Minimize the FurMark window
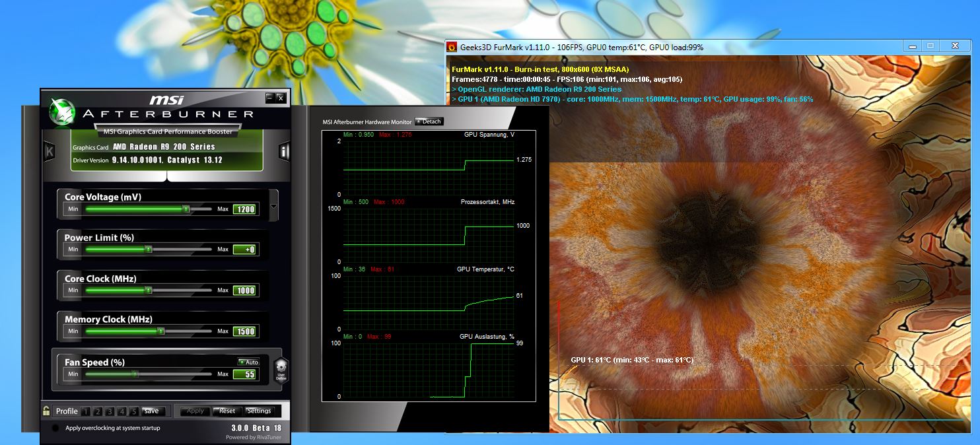This screenshot has height=445, width=980. click(x=912, y=46)
